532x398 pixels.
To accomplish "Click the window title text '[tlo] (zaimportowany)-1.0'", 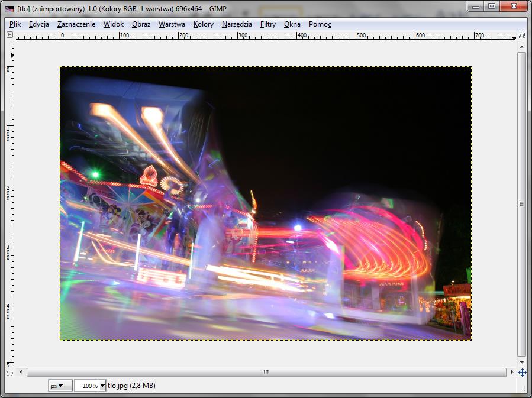I will click(57, 9).
